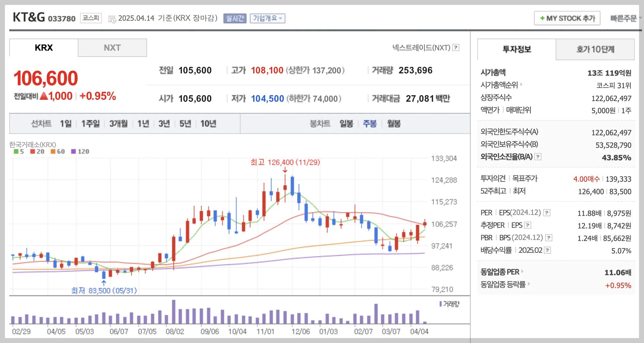The width and height of the screenshot is (644, 343).
Task: Open help icon beside 배당수익률 2025.02
Action: coord(547,250)
